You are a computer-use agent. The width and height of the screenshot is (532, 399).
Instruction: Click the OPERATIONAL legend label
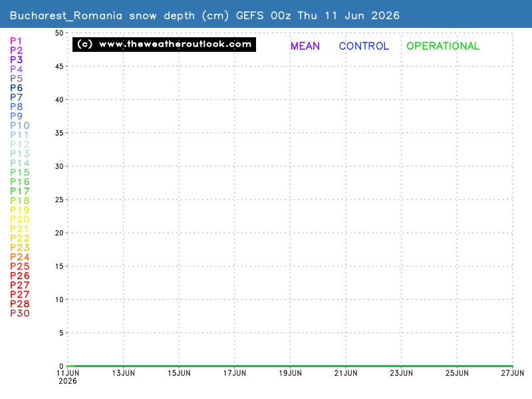(443, 46)
